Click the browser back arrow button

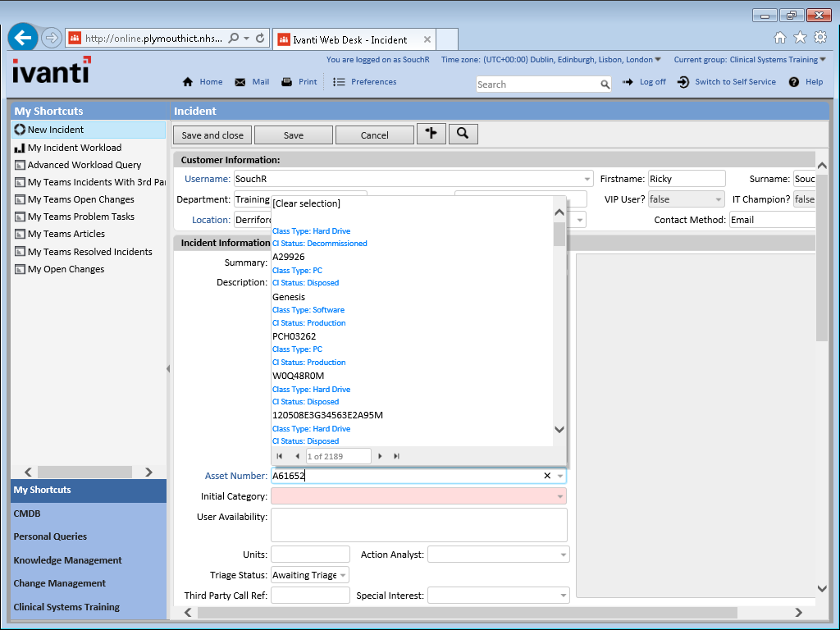coord(23,38)
